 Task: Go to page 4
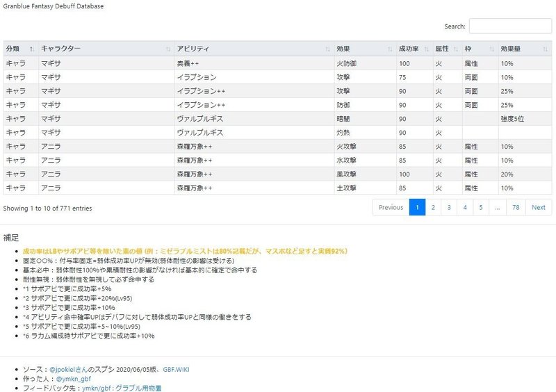coord(465,208)
